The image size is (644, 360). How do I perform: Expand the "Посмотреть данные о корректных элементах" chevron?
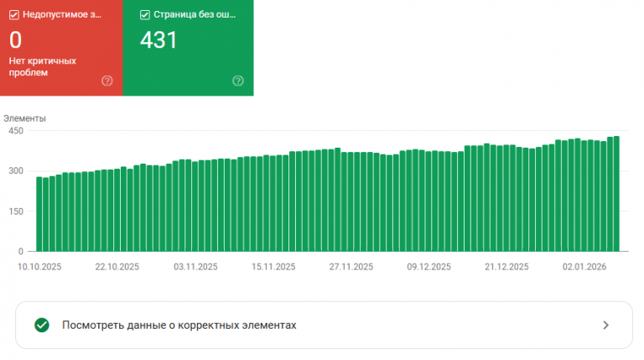pyautogui.click(x=605, y=325)
